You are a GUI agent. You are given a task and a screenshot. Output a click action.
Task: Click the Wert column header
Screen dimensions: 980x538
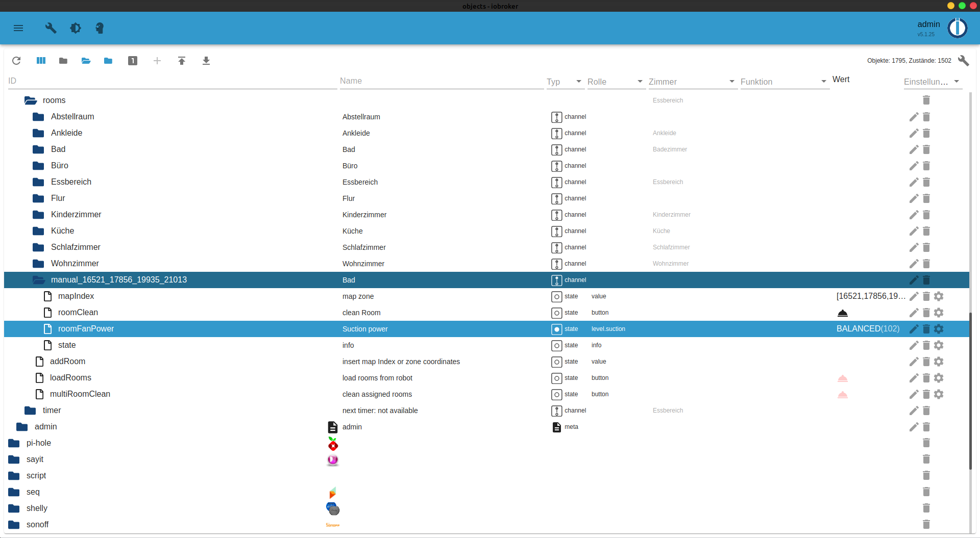click(x=841, y=80)
